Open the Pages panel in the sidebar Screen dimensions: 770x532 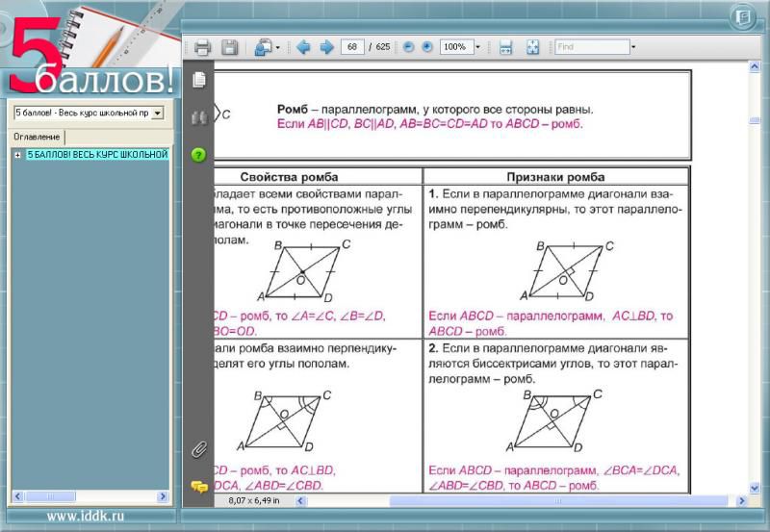(x=199, y=79)
